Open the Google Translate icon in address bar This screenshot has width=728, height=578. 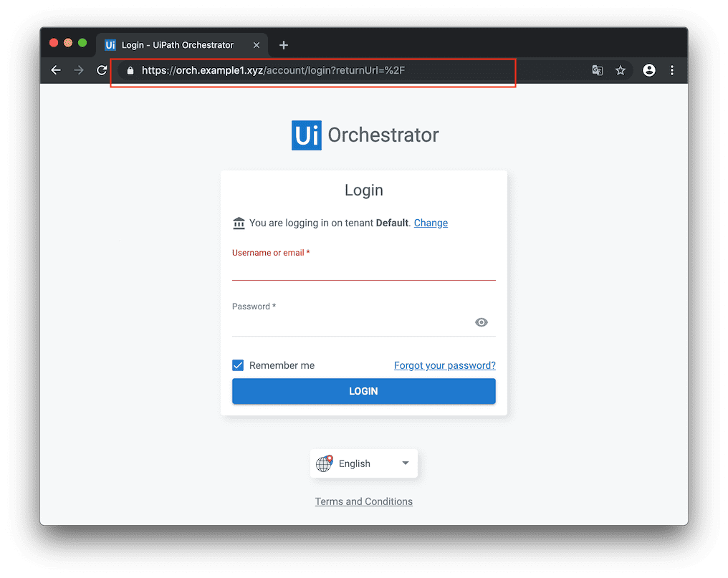click(x=597, y=70)
